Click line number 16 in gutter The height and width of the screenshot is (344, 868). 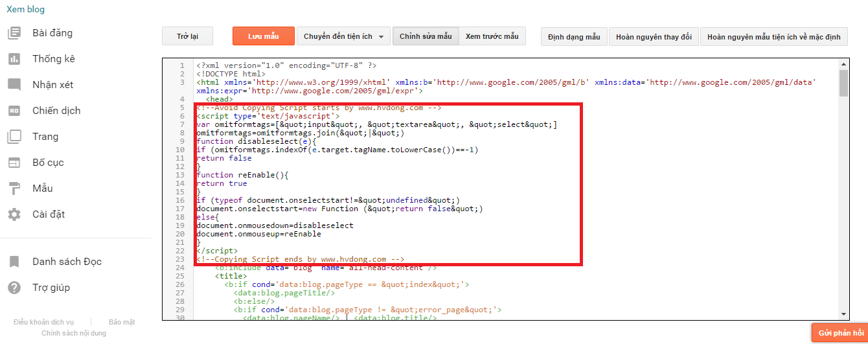coord(180,200)
